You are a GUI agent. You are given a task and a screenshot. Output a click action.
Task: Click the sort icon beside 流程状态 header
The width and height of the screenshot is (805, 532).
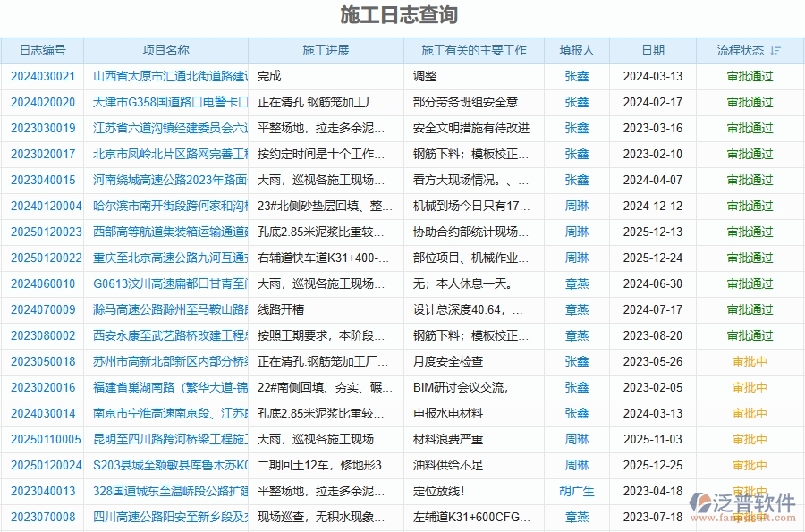[774, 50]
